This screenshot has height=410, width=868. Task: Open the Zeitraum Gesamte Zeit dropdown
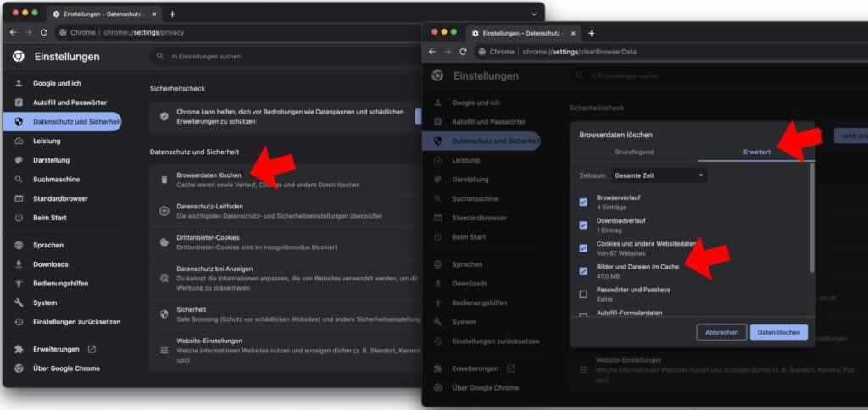pos(659,175)
